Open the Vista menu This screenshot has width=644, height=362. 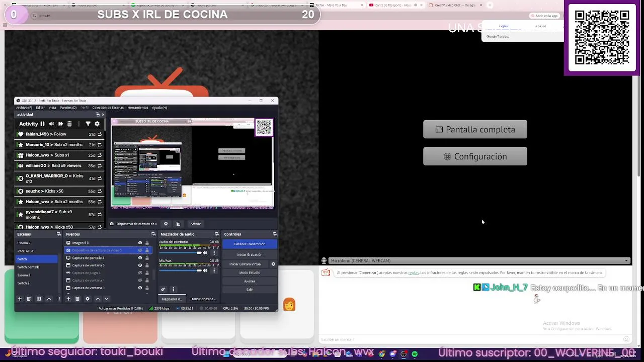[x=52, y=108]
